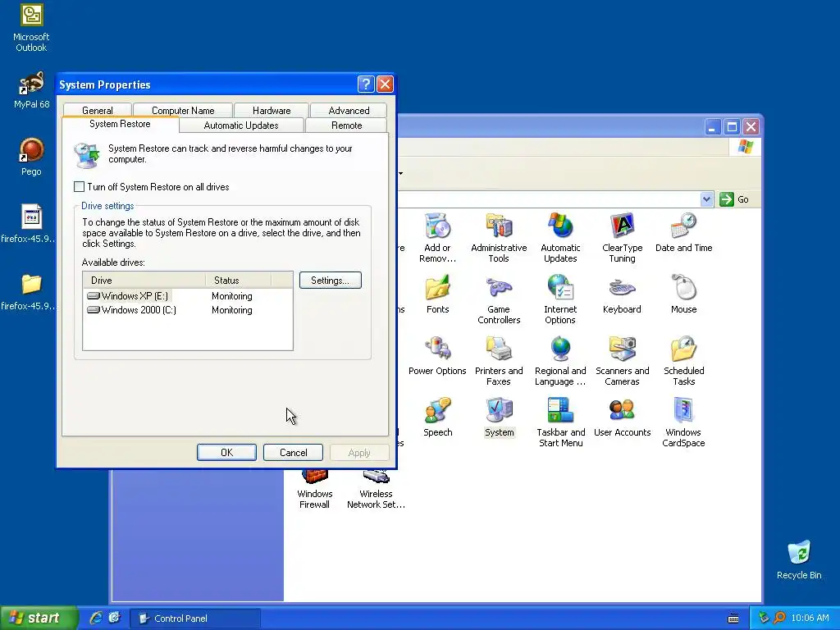Viewport: 840px width, 630px height.
Task: Click the taskbar clock showing 10:06 AM
Action: 810,618
